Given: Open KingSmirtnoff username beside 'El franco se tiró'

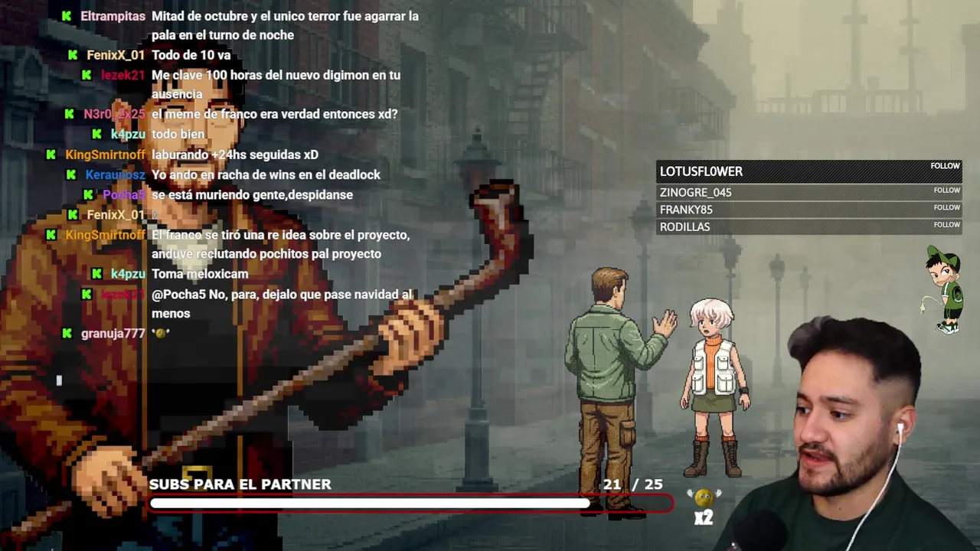Looking at the screenshot, I should pos(105,234).
